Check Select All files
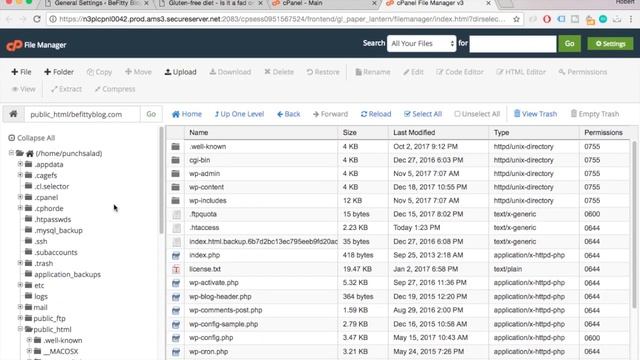 (x=423, y=114)
